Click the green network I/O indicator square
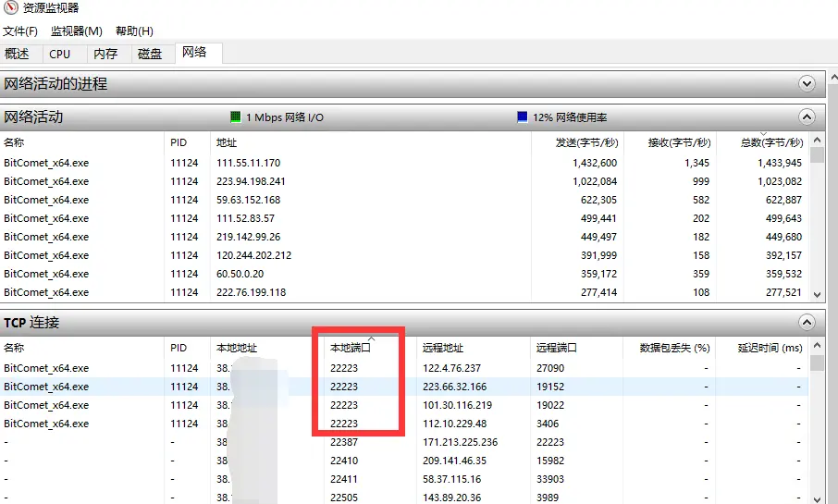The image size is (838, 504). click(235, 117)
